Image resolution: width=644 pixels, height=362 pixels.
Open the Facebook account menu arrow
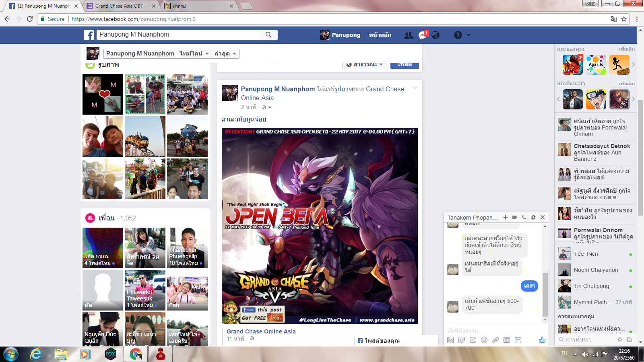tap(468, 35)
